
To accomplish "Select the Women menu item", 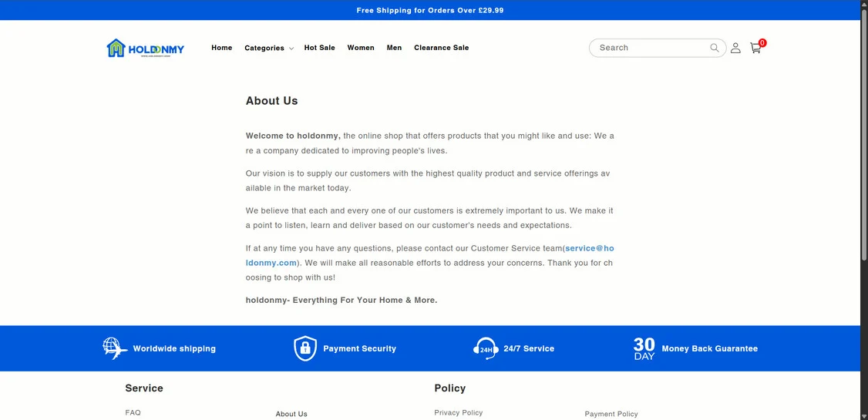I will 360,48.
